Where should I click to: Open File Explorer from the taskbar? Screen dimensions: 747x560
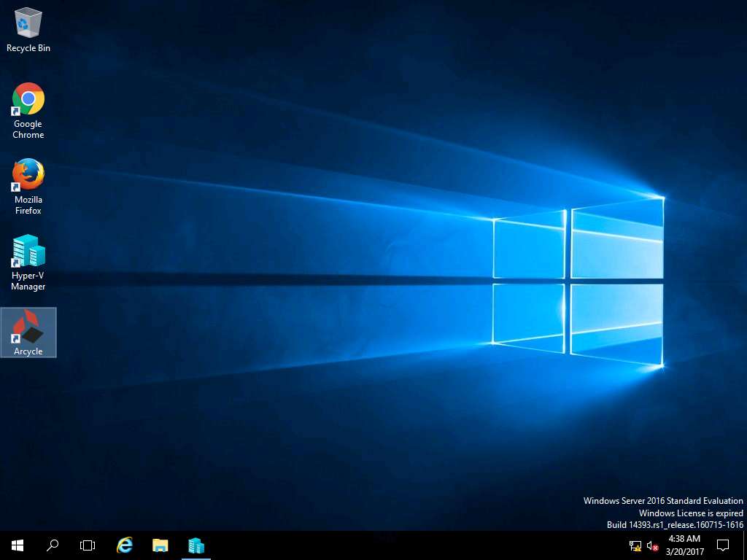[160, 545]
